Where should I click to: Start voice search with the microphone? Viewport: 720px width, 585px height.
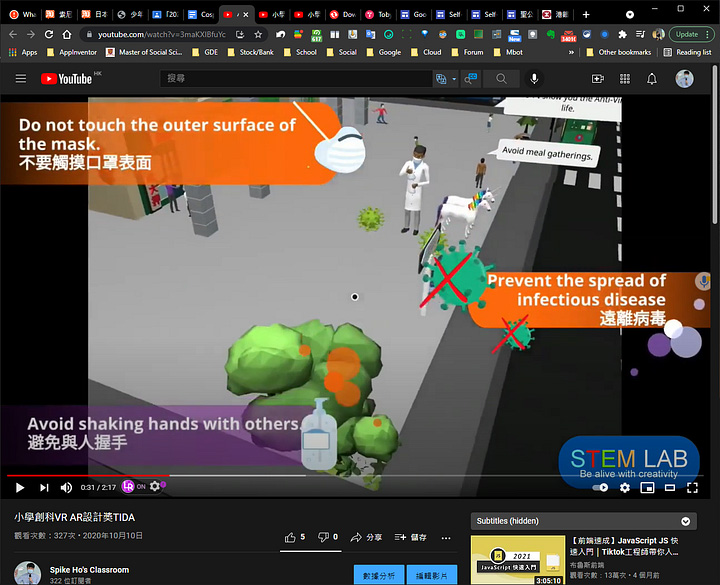point(535,78)
